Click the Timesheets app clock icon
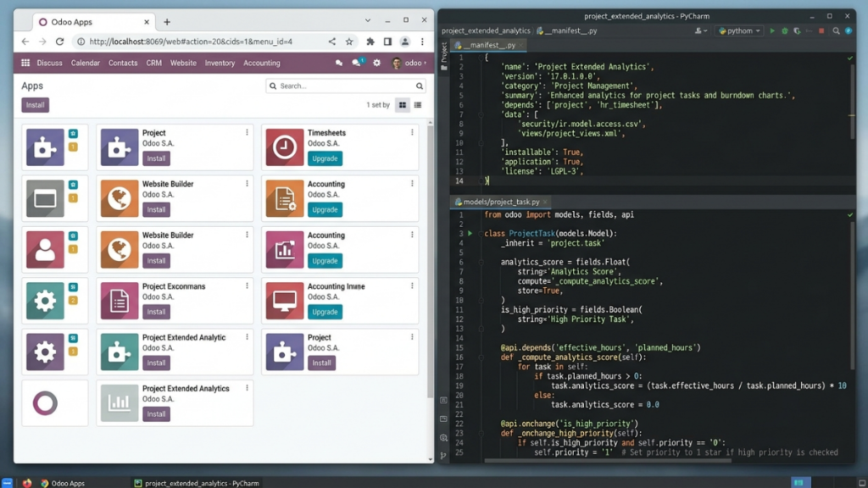The width and height of the screenshot is (868, 488). coord(285,147)
